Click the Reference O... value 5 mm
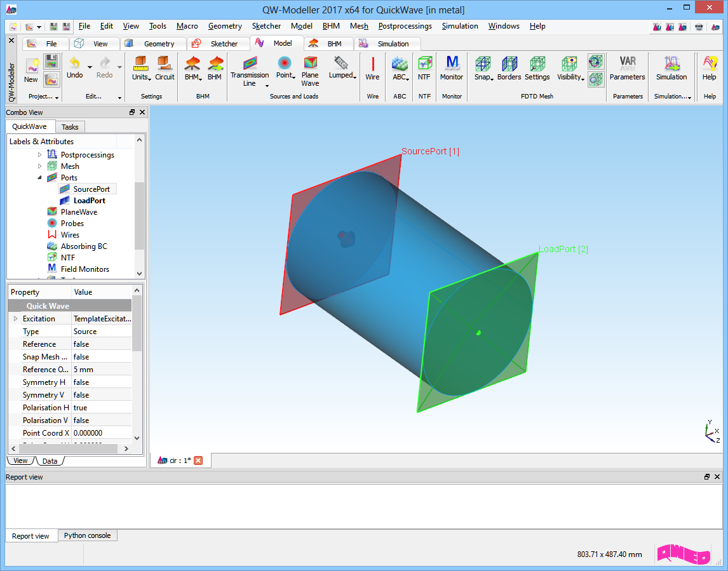Screen dimensions: 728x571 102,370
